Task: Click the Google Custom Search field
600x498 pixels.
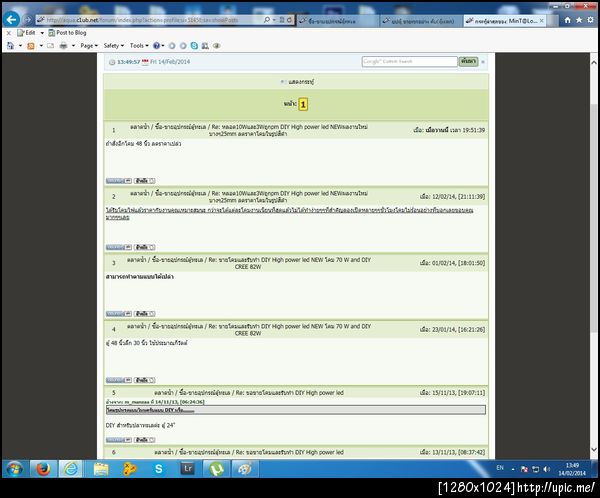Action: (x=409, y=62)
